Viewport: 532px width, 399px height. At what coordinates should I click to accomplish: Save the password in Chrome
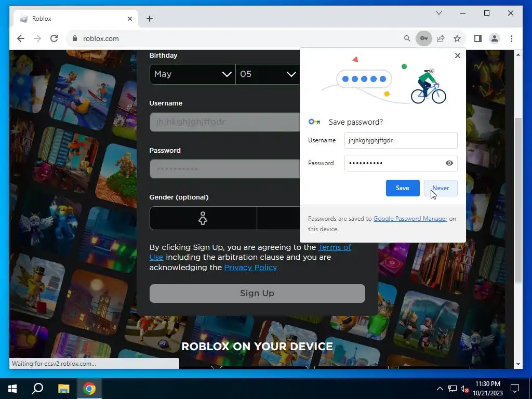coord(403,188)
